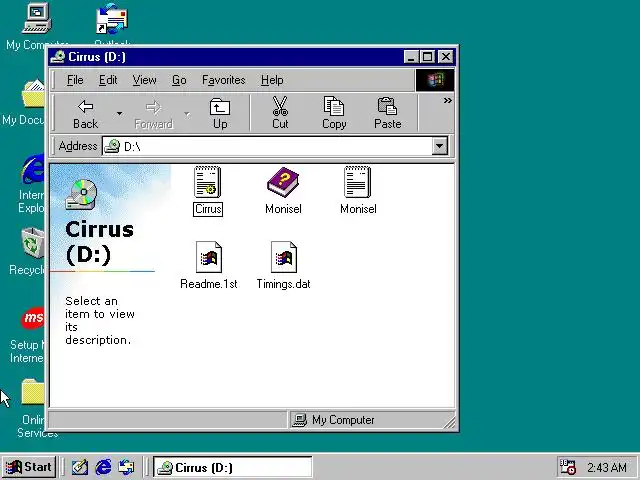This screenshot has height=480, width=640.
Task: Select the Monisel help book file
Action: click(283, 191)
